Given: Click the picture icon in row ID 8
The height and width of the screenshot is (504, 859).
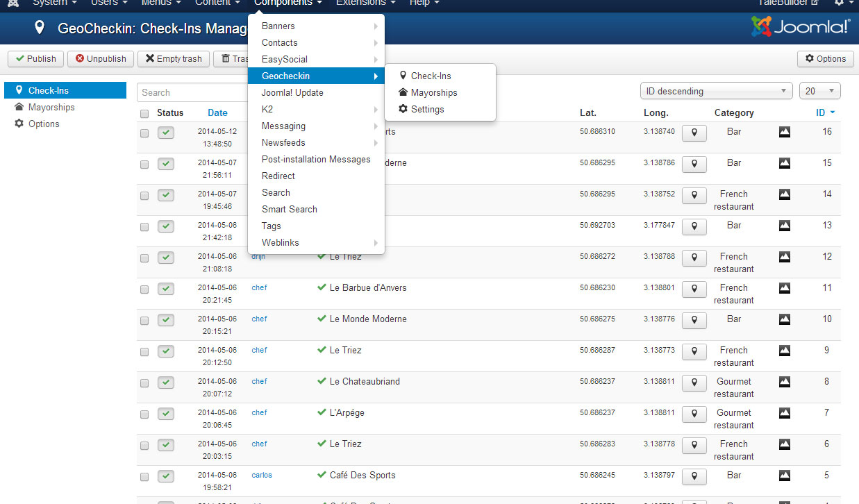Looking at the screenshot, I should point(785,382).
